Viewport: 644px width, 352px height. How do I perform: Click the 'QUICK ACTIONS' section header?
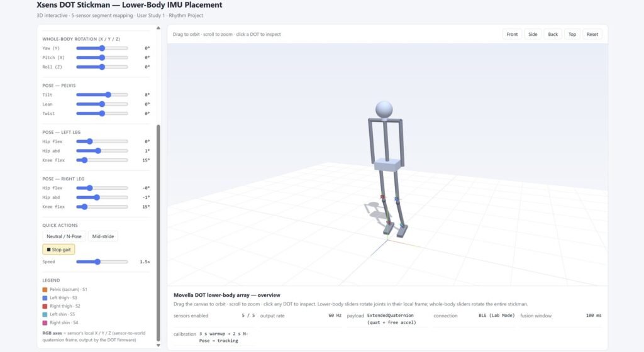tap(60, 225)
